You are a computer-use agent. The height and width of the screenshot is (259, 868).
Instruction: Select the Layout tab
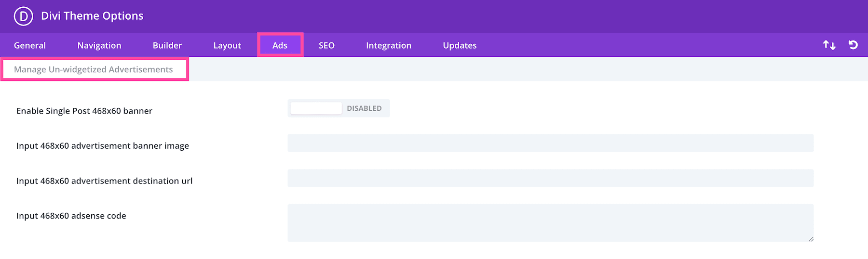[x=227, y=45]
